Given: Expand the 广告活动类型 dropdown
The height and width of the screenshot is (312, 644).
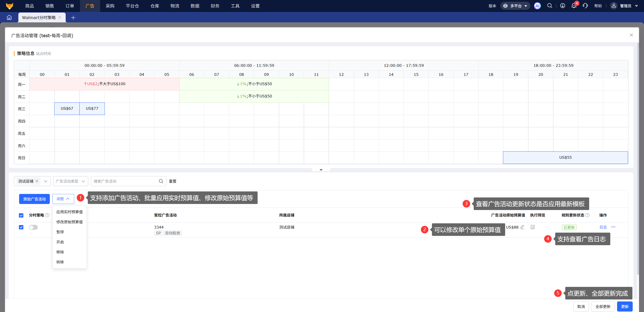Looking at the screenshot, I should pyautogui.click(x=70, y=181).
